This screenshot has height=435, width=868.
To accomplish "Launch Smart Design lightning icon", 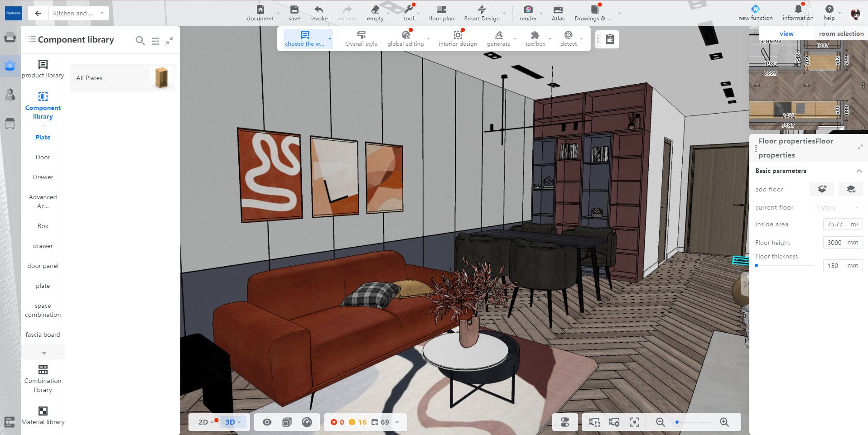I will pyautogui.click(x=482, y=10).
